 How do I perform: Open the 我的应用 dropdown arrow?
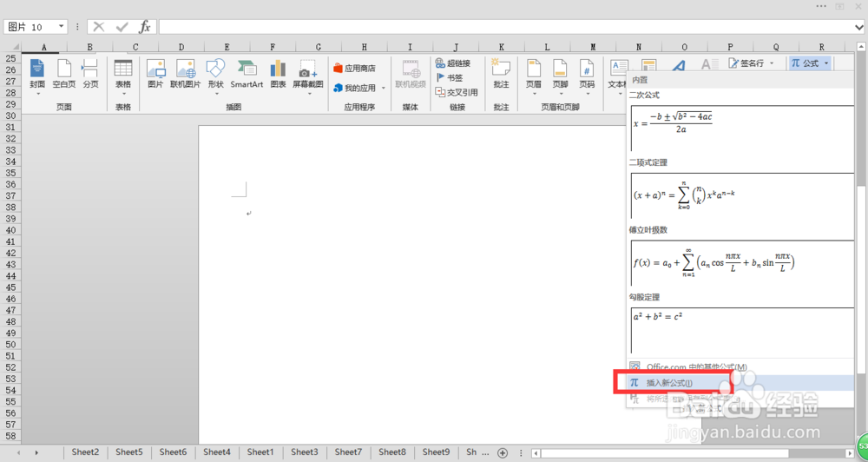click(383, 88)
